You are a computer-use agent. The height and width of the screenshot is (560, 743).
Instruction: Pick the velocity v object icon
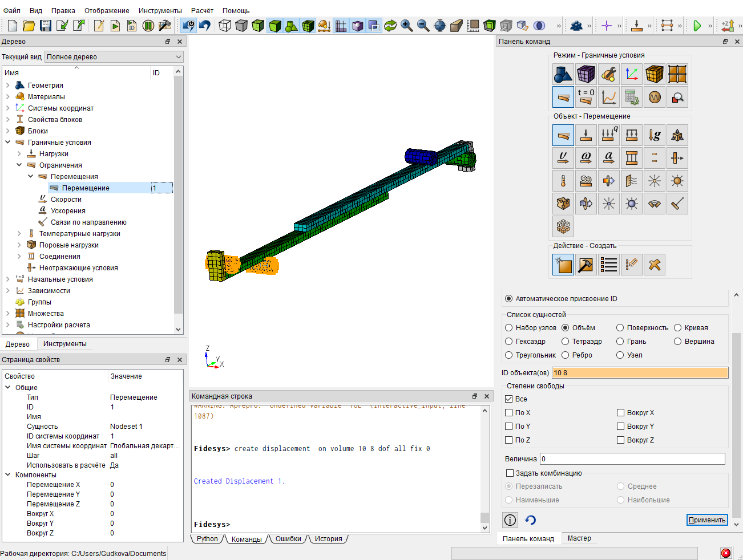point(563,158)
